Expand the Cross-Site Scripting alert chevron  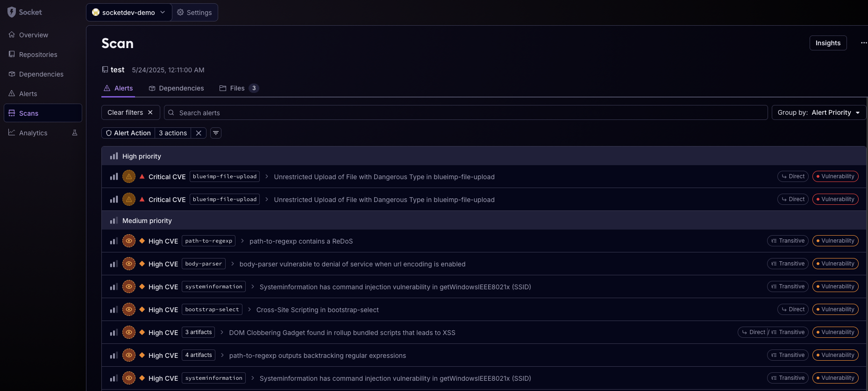pyautogui.click(x=249, y=309)
